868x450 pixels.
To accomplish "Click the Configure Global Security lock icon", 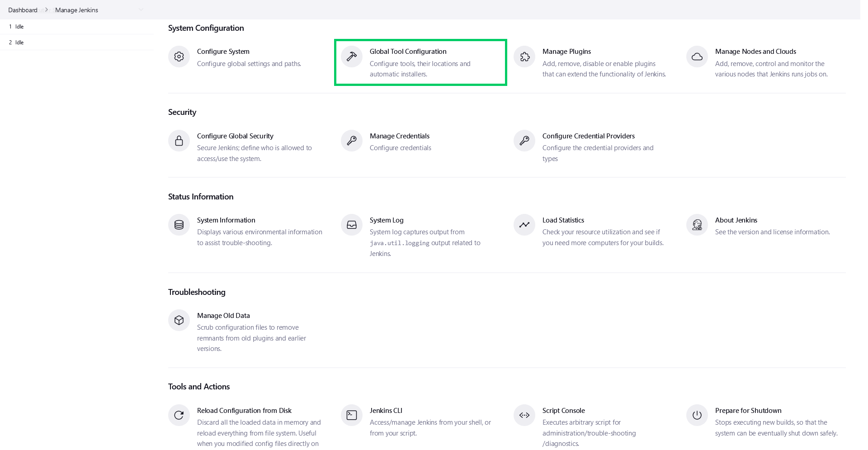I will point(179,141).
